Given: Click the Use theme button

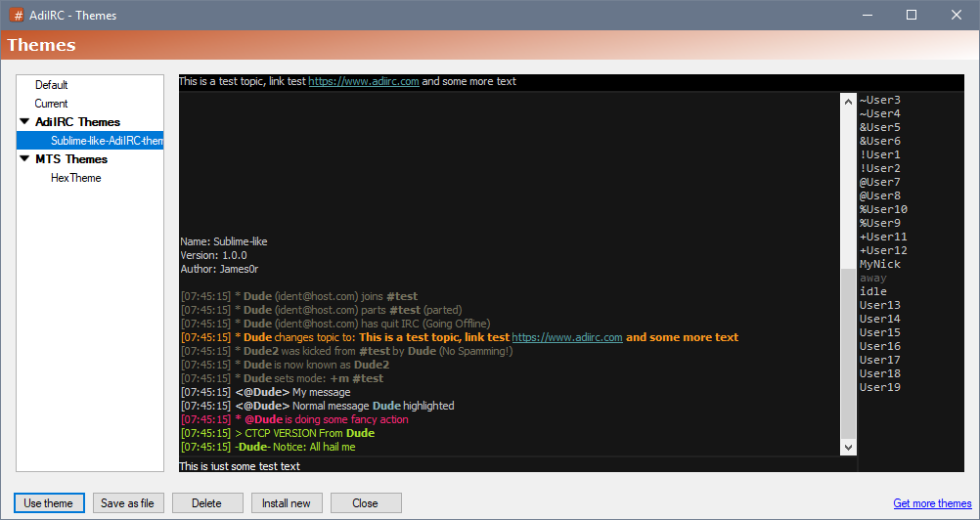Looking at the screenshot, I should 49,503.
